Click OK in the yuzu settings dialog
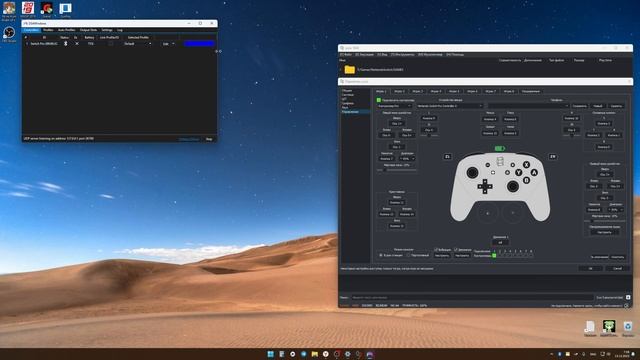The height and width of the screenshot is (360, 640). [x=590, y=268]
